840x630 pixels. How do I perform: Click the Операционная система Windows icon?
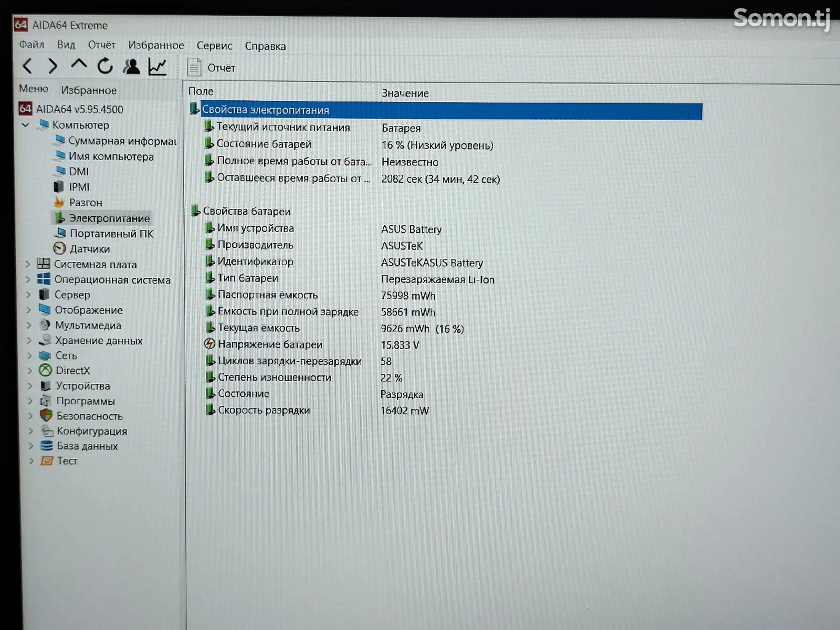(x=44, y=279)
